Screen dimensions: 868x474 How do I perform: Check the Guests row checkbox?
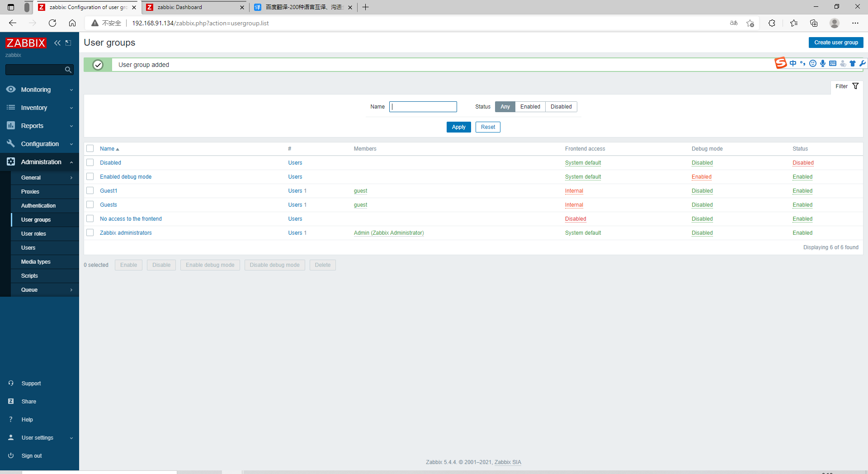pyautogui.click(x=90, y=204)
